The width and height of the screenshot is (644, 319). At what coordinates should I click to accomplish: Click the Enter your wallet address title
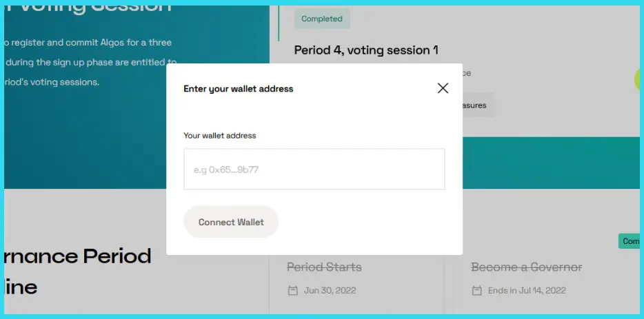pyautogui.click(x=239, y=89)
